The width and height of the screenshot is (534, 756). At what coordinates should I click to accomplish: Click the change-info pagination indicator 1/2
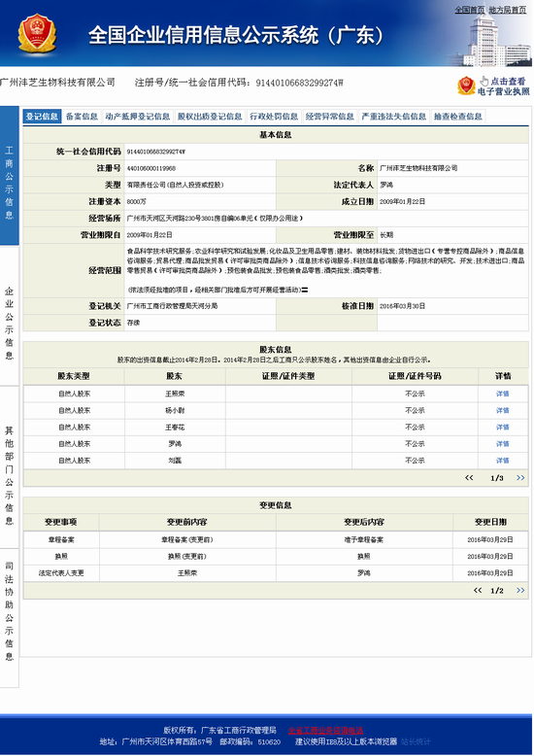[x=497, y=591]
